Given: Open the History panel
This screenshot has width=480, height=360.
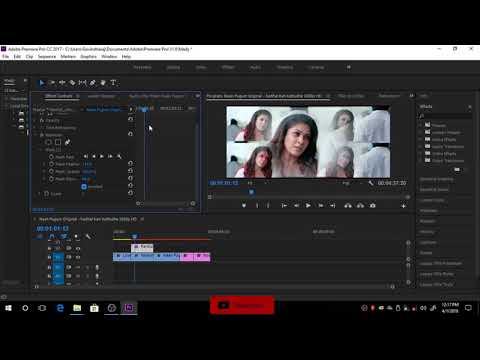Looking at the screenshot, I should [x=427, y=232].
